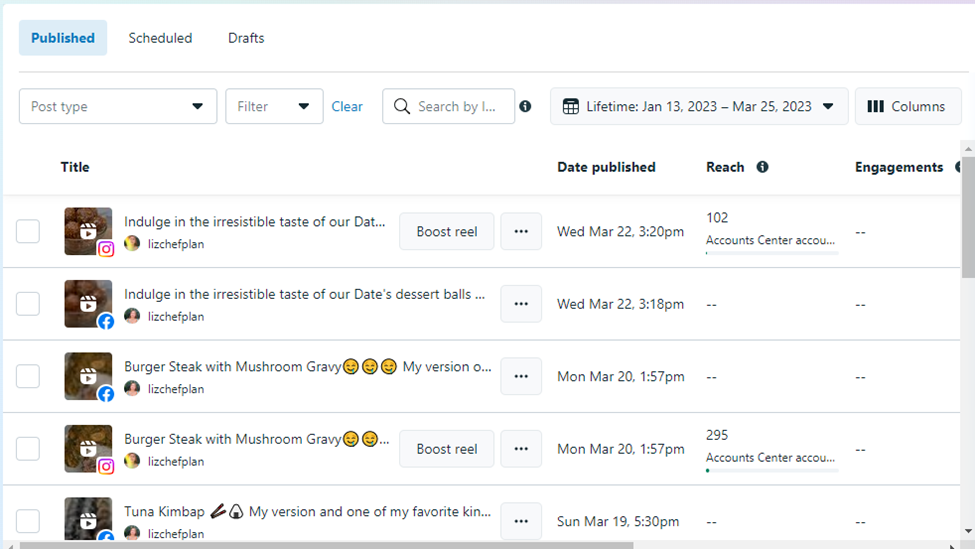Click the Reach column info icon

[x=762, y=167]
